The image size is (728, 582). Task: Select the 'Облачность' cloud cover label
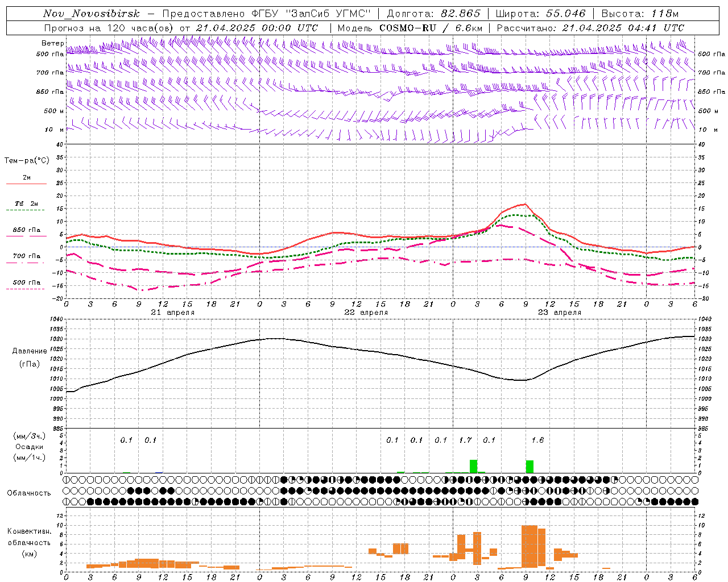(29, 493)
